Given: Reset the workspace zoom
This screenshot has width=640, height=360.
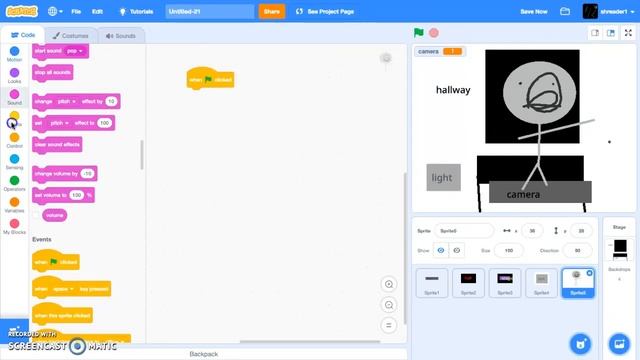Looking at the screenshot, I should coord(389,325).
